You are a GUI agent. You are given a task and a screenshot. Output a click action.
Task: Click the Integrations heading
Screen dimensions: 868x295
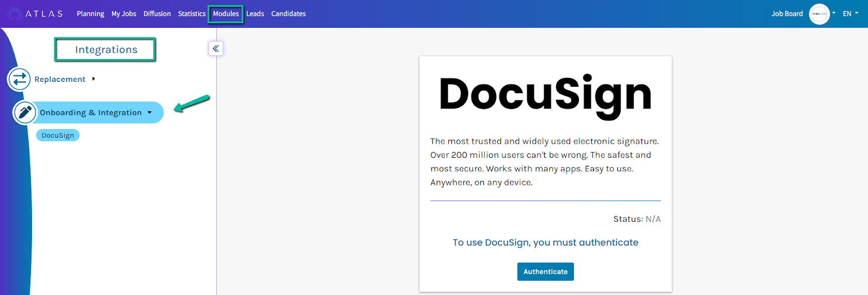[x=106, y=50]
